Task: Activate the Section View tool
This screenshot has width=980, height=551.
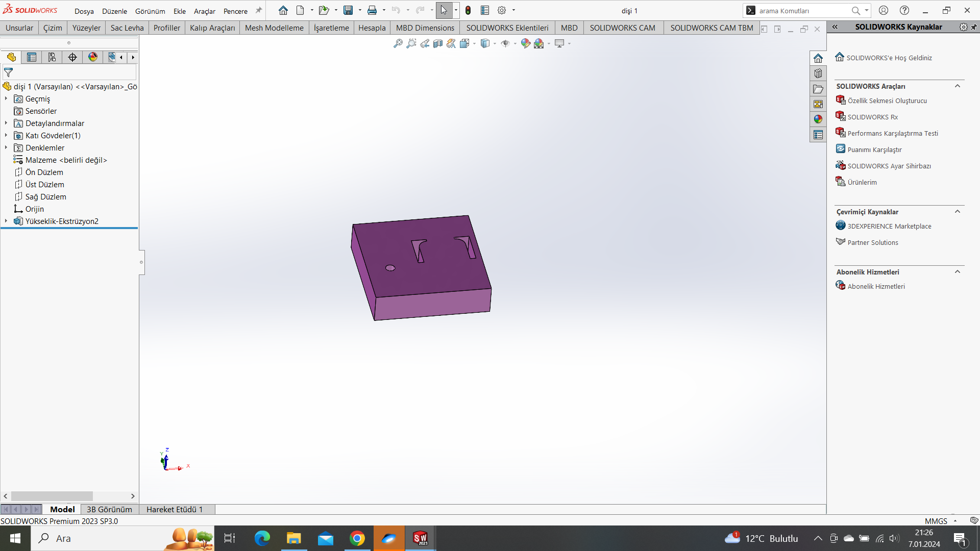Action: (438, 44)
